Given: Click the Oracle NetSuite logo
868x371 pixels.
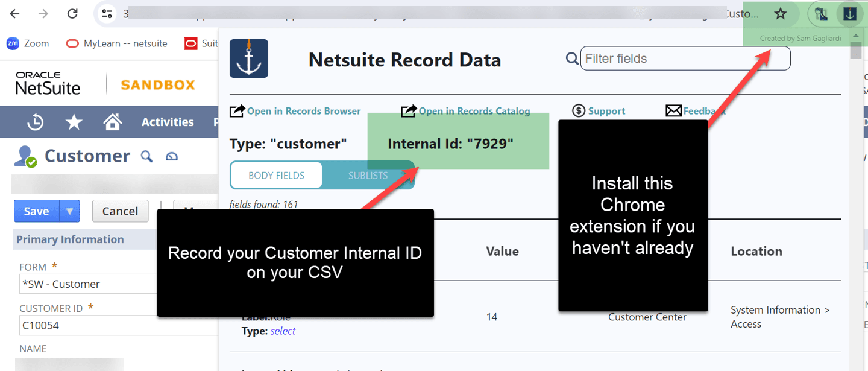Looking at the screenshot, I should [48, 83].
